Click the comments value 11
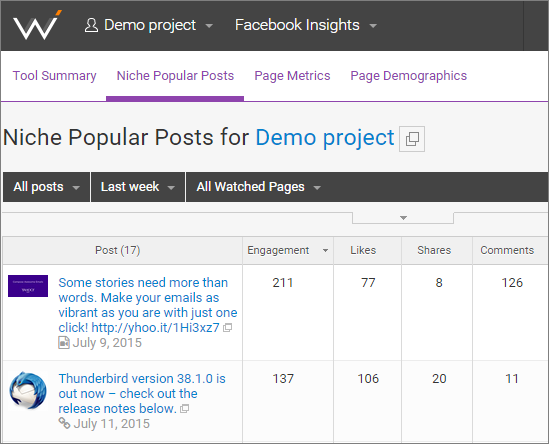Screen dimensions: 549x444 512,379
